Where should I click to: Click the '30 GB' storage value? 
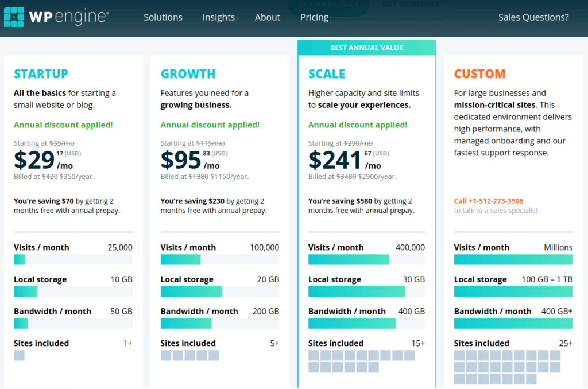[414, 279]
